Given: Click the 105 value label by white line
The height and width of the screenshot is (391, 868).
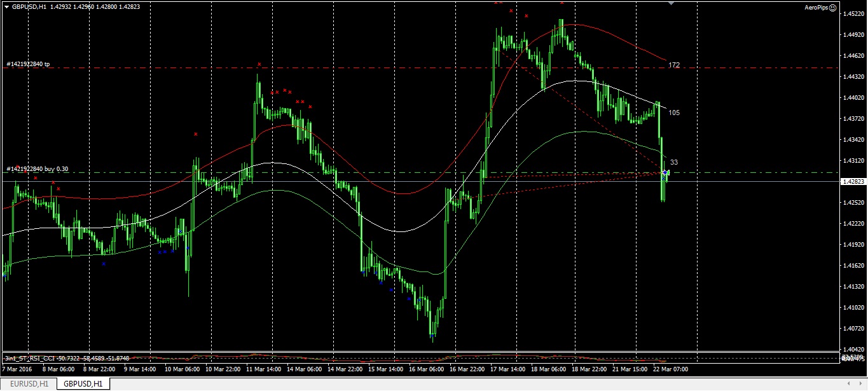Looking at the screenshot, I should [x=674, y=113].
